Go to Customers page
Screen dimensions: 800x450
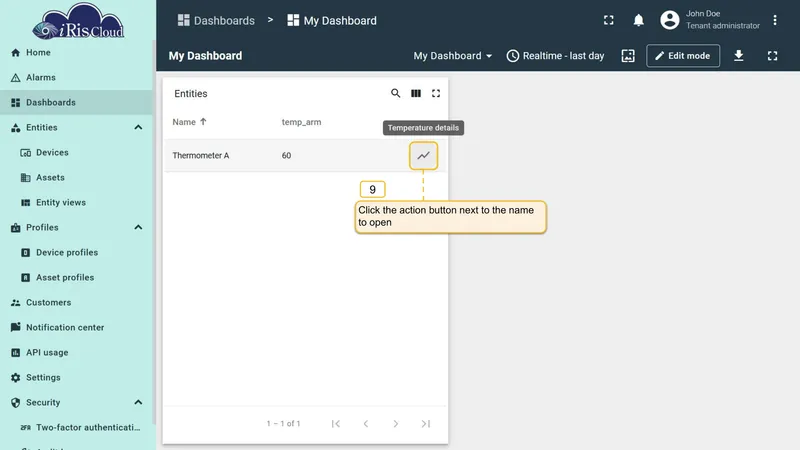pyautogui.click(x=77, y=303)
